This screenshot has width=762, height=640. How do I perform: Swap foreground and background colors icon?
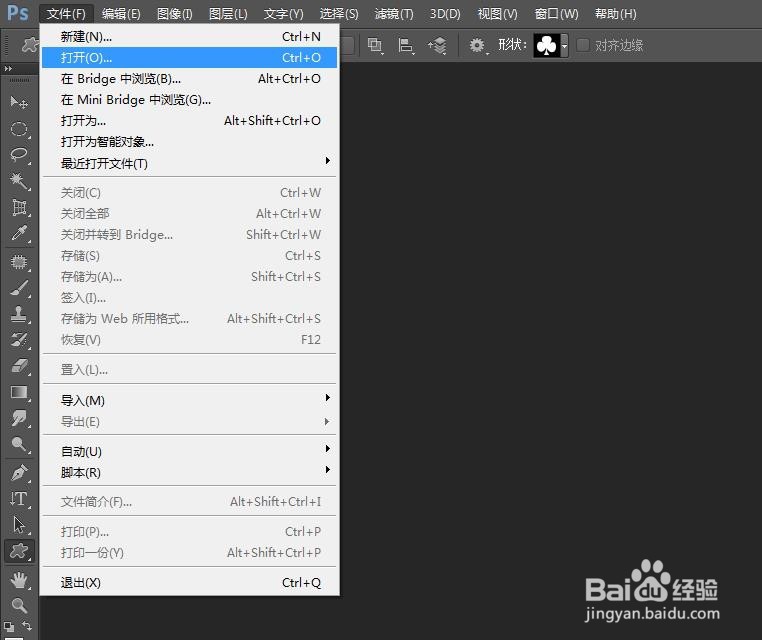coord(27,625)
